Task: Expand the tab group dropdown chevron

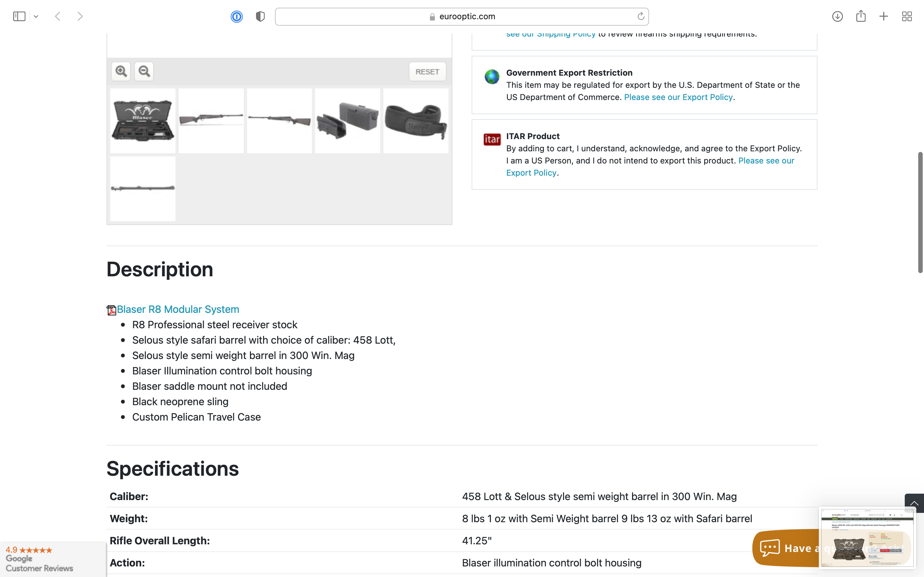Action: (x=36, y=16)
